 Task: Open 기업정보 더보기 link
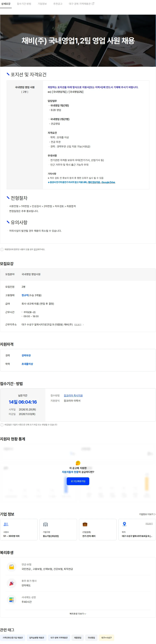tap(147, 514)
